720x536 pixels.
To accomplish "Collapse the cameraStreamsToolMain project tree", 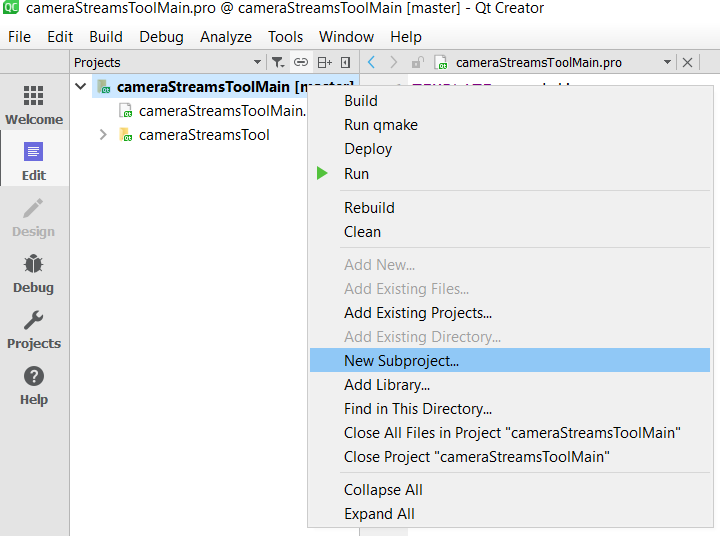I will point(81,86).
